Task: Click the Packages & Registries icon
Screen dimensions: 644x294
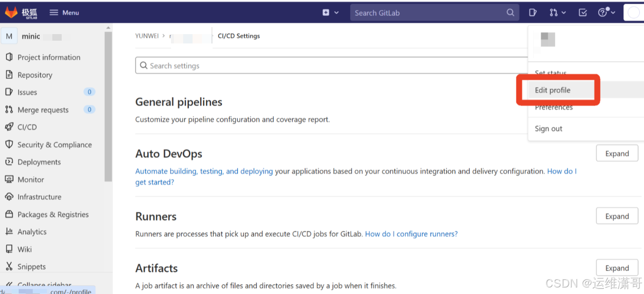Action: click(x=9, y=214)
